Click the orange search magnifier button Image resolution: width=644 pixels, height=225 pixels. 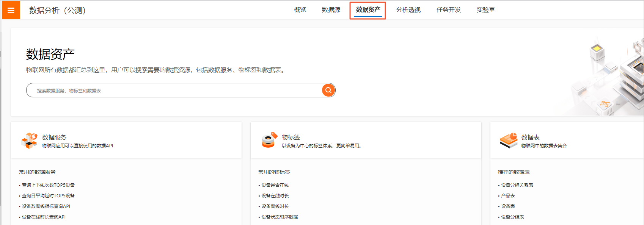pos(328,90)
